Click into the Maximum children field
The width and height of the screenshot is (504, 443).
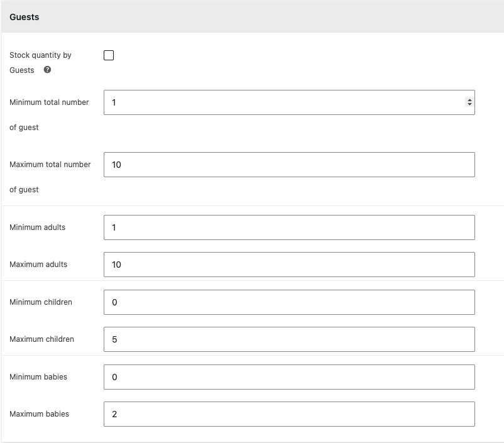pos(289,339)
